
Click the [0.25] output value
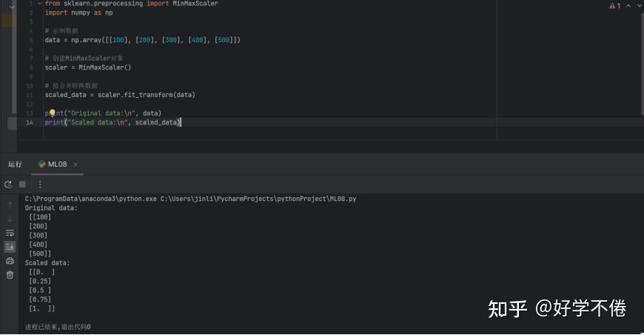[40, 282]
